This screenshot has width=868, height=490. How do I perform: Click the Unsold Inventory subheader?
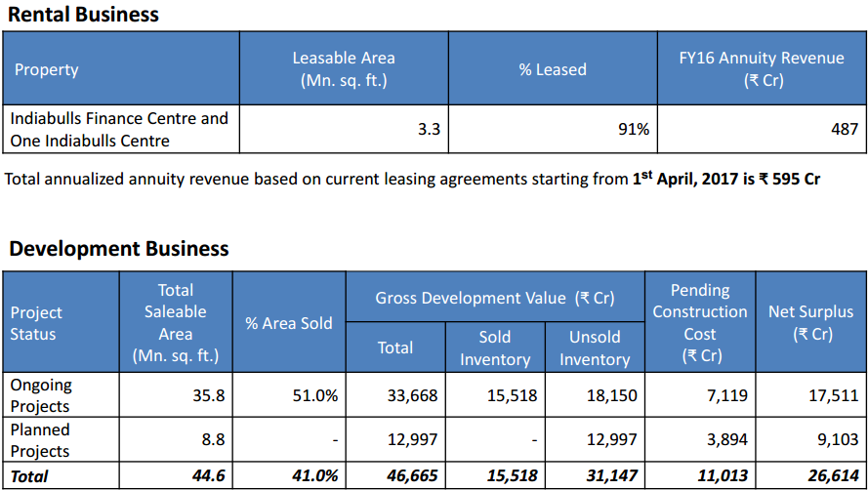(595, 347)
